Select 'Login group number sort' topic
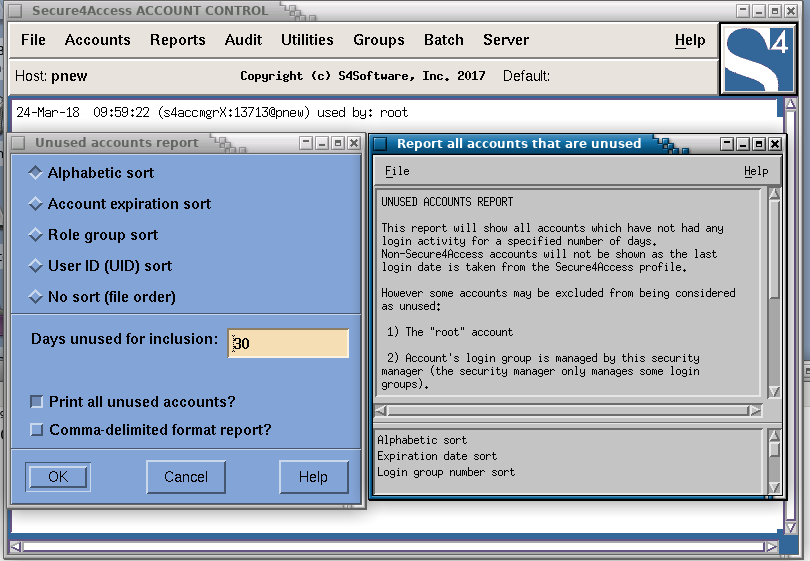 (446, 472)
